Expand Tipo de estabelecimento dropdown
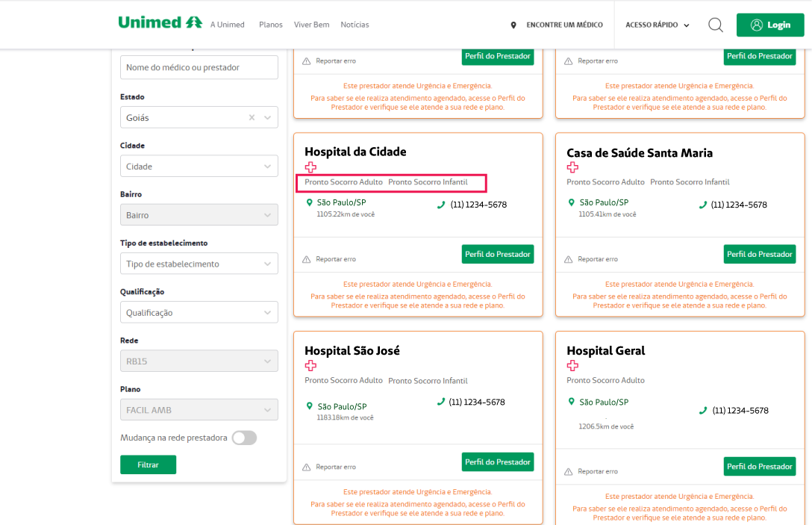This screenshot has height=525, width=812. tap(199, 264)
